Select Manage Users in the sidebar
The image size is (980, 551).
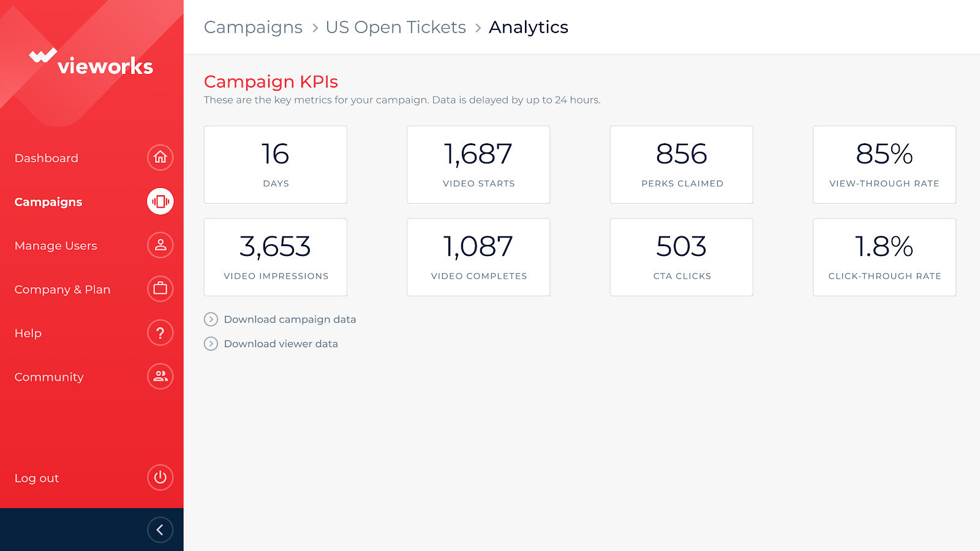[x=56, y=246]
